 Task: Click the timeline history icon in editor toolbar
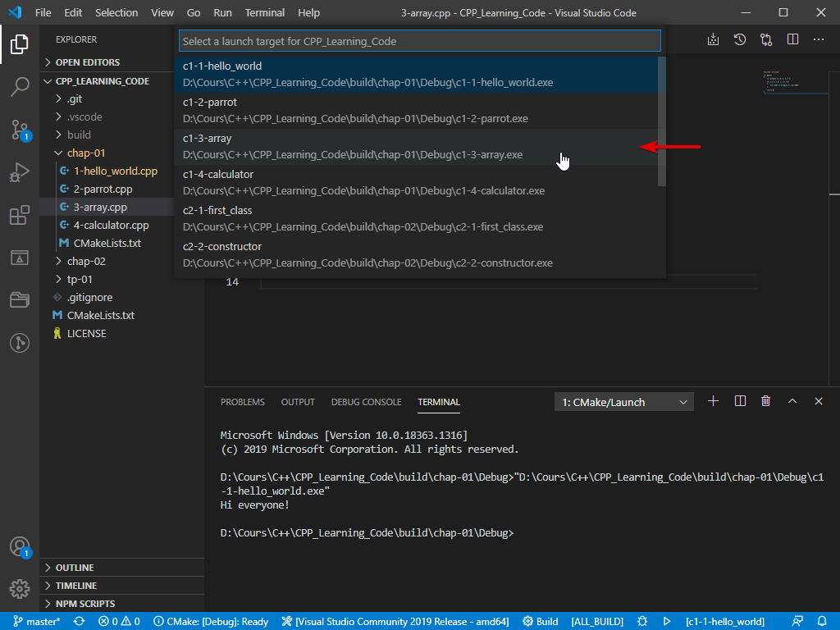pyautogui.click(x=740, y=39)
